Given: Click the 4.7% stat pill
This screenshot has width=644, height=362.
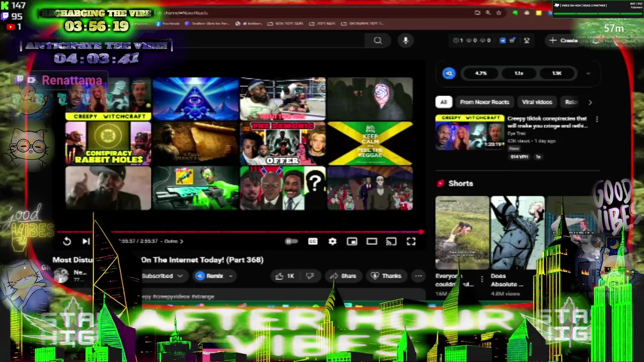Looking at the screenshot, I should [x=481, y=73].
